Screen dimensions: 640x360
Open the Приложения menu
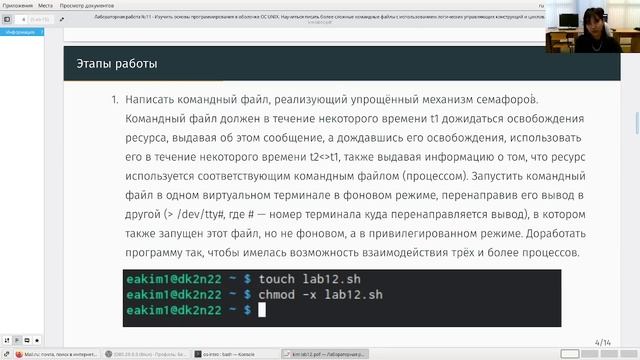[x=18, y=6]
